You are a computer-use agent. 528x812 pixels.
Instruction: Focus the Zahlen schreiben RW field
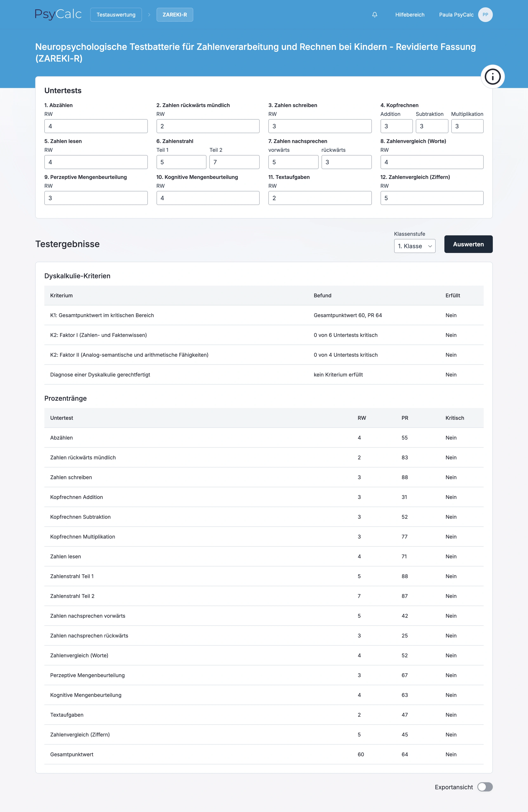tap(320, 126)
